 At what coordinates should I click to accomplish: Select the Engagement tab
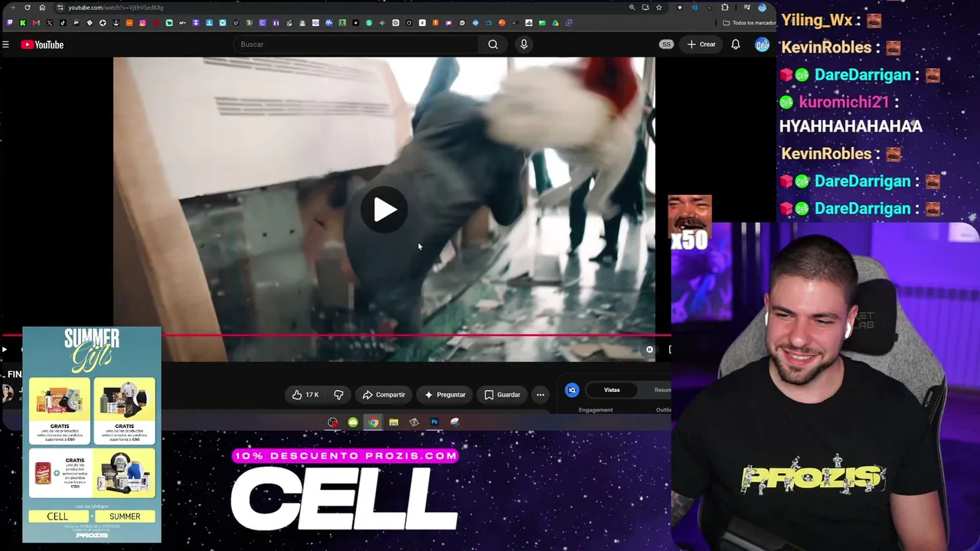(596, 410)
